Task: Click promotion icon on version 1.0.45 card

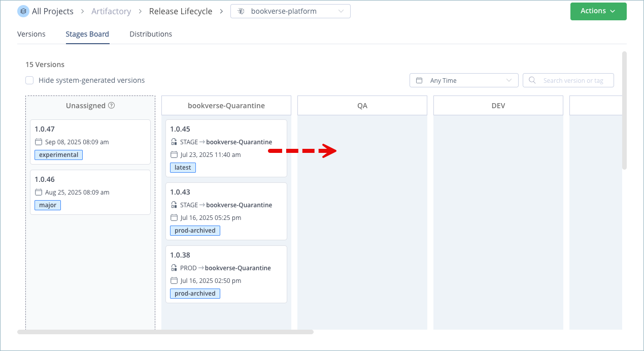Action: [174, 142]
